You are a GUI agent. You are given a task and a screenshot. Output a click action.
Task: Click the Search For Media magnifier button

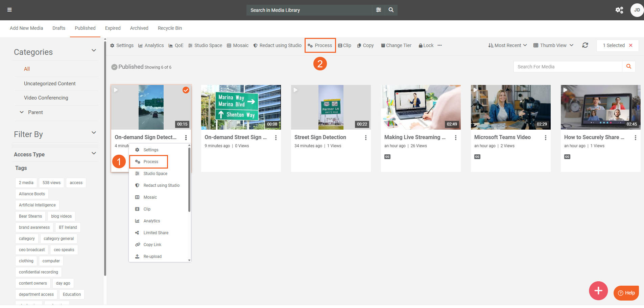[x=628, y=67]
